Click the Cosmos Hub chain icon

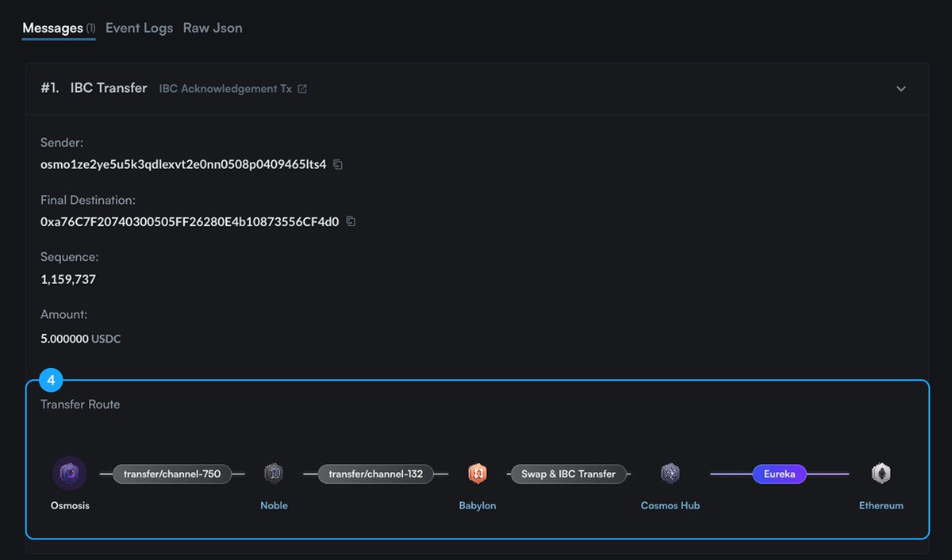pos(670,474)
